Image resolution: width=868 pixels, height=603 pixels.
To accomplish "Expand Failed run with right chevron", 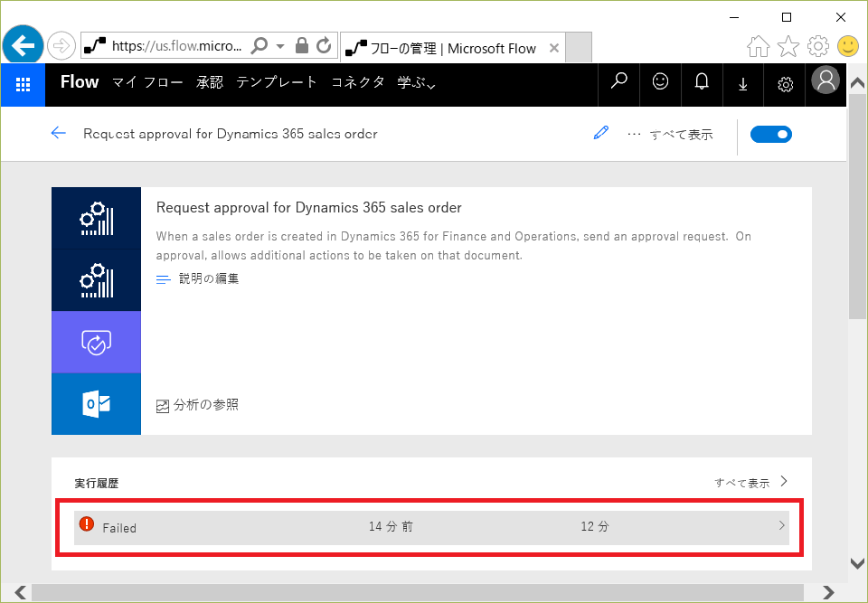I will click(781, 525).
